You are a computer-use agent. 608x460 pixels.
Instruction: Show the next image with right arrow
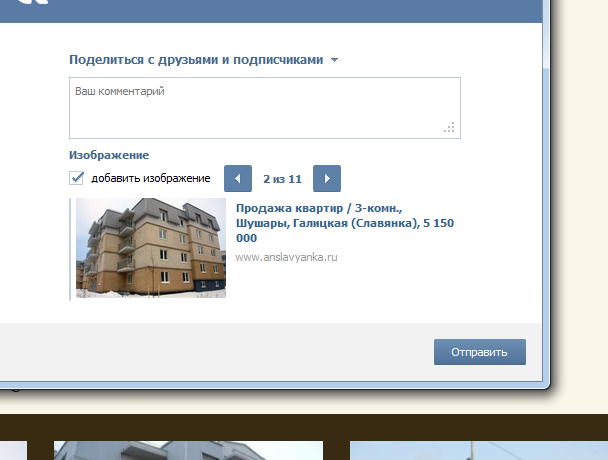[x=327, y=178]
